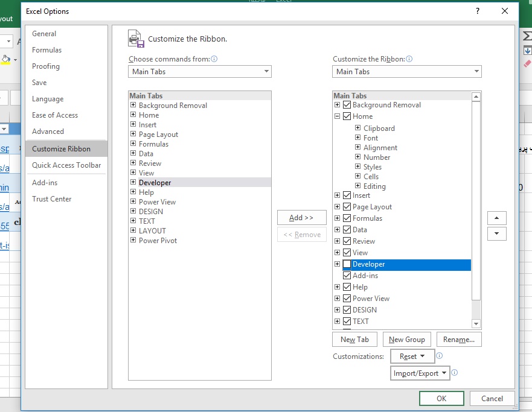Click the question mark help icon
Screen dimensions: 532x412
(478, 11)
